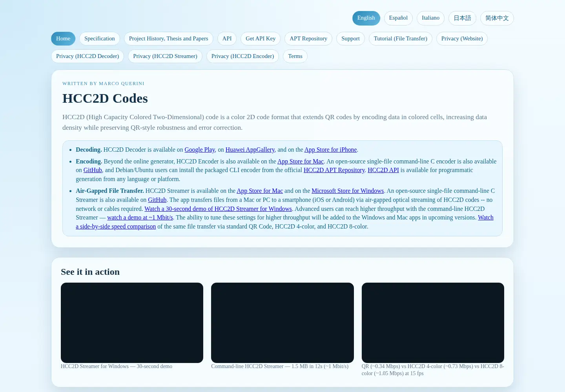Click the 'HCC2D Codes' page heading
Viewport: 565px width, 392px height.
coord(105,98)
